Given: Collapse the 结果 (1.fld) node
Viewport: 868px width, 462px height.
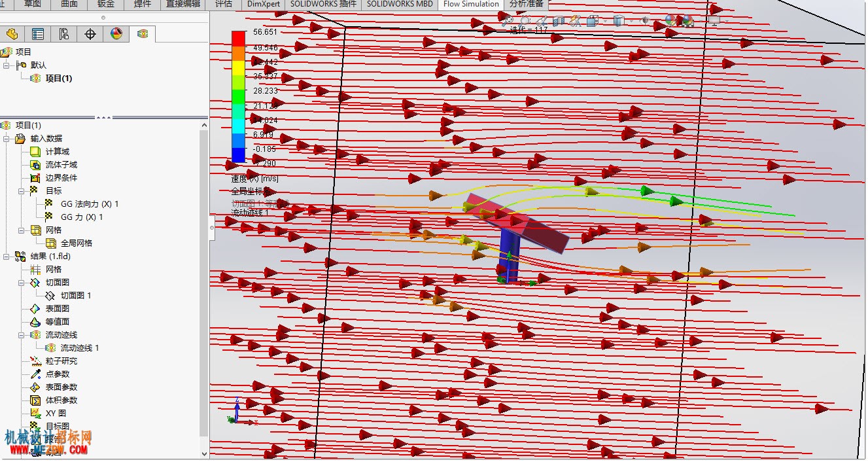Looking at the screenshot, I should coord(7,257).
